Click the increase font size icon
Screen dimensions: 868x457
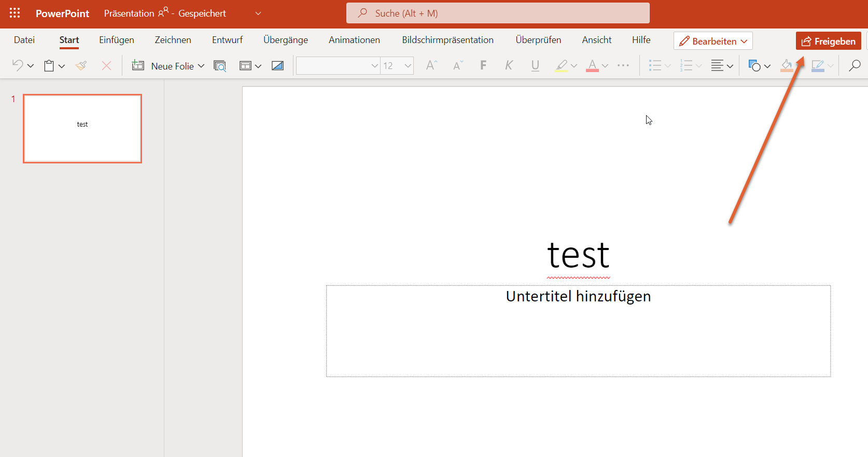(x=431, y=66)
